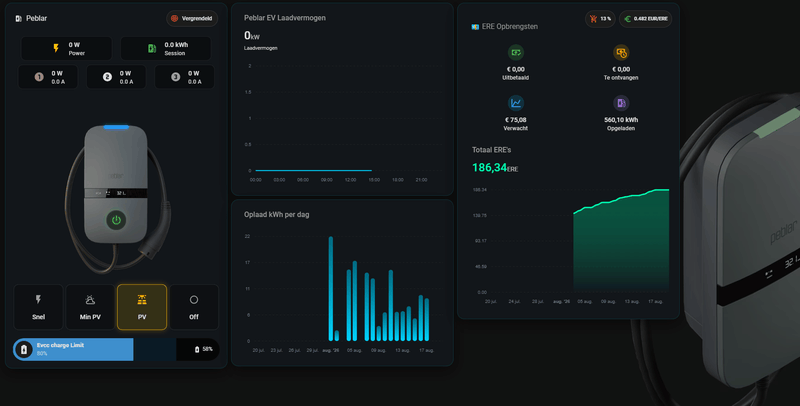The image size is (800, 406).
Task: Click the green Uitbetaald icon
Action: pos(516,53)
